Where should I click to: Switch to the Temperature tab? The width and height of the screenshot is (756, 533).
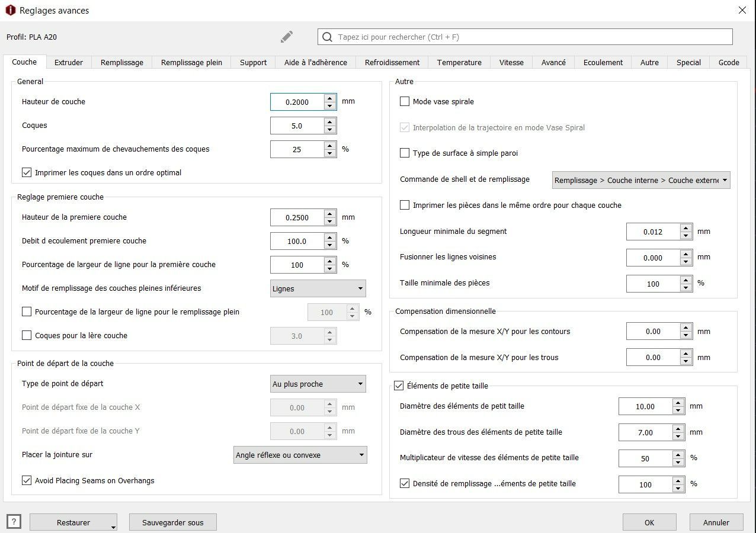pyautogui.click(x=459, y=62)
